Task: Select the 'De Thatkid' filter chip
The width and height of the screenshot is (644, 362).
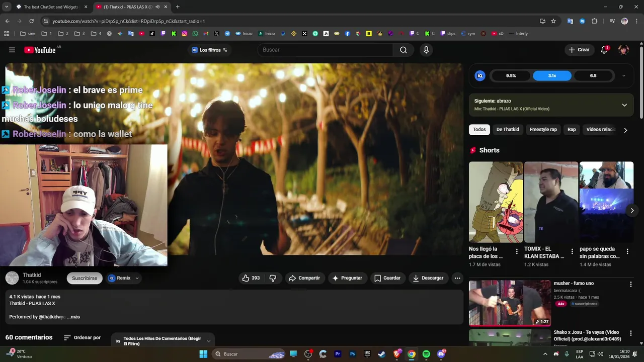Action: [508, 130]
